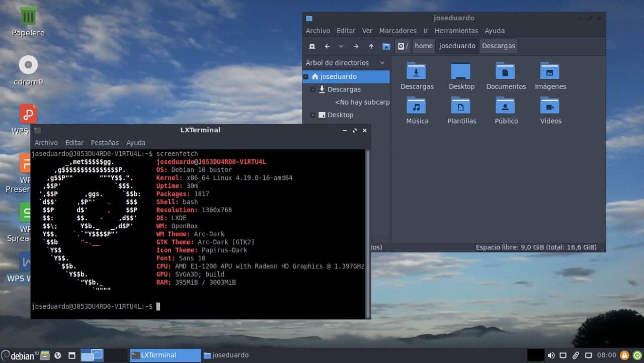Open the Pestañas menu in LXTerminal
The width and height of the screenshot is (644, 363).
105,143
